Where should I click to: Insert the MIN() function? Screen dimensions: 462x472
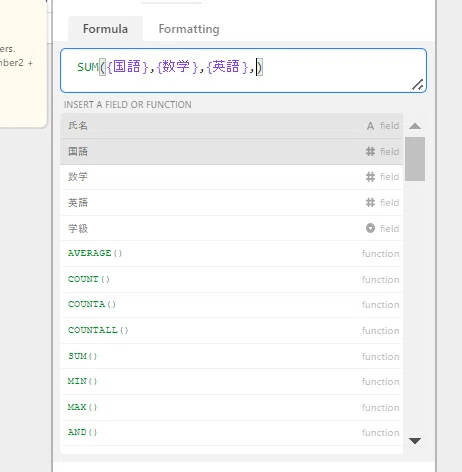point(231,381)
